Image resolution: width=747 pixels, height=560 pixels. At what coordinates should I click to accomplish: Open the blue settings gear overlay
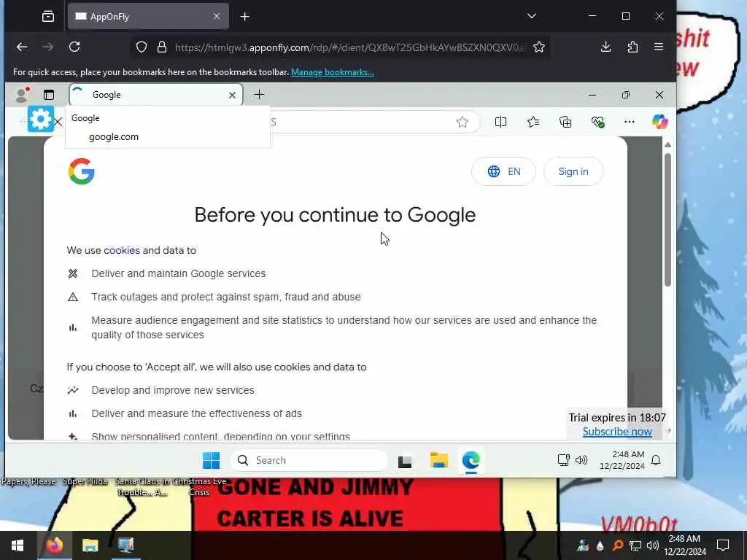click(x=41, y=119)
